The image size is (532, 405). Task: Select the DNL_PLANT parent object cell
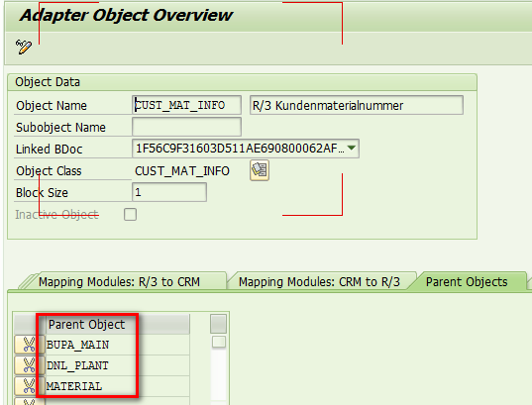pos(117,365)
